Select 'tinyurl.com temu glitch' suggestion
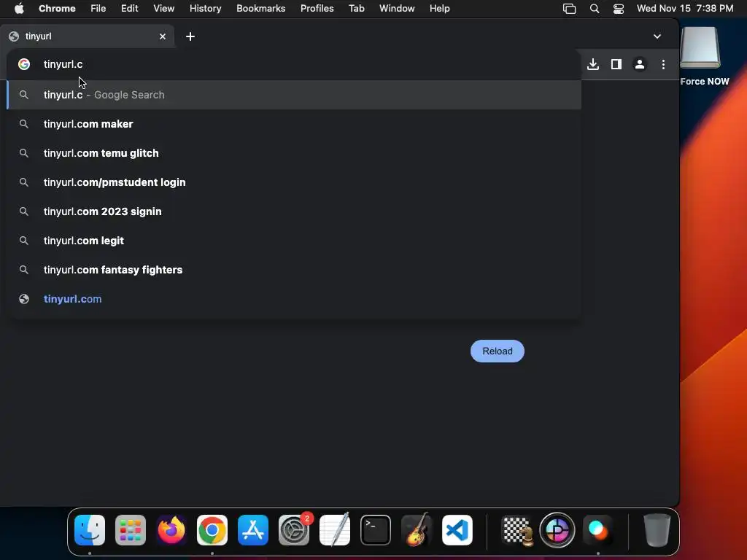Viewport: 747px width, 560px height. point(294,153)
